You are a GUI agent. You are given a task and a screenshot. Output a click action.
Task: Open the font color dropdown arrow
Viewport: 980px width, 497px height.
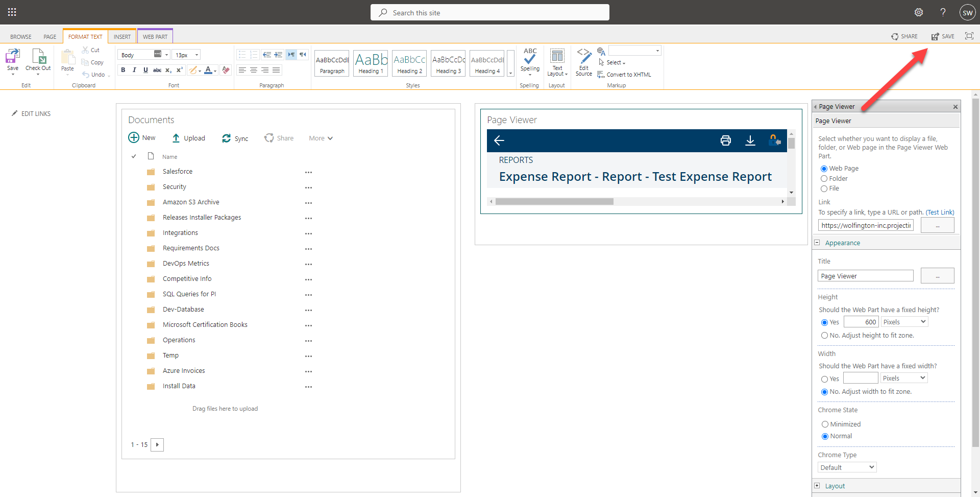[x=215, y=70]
